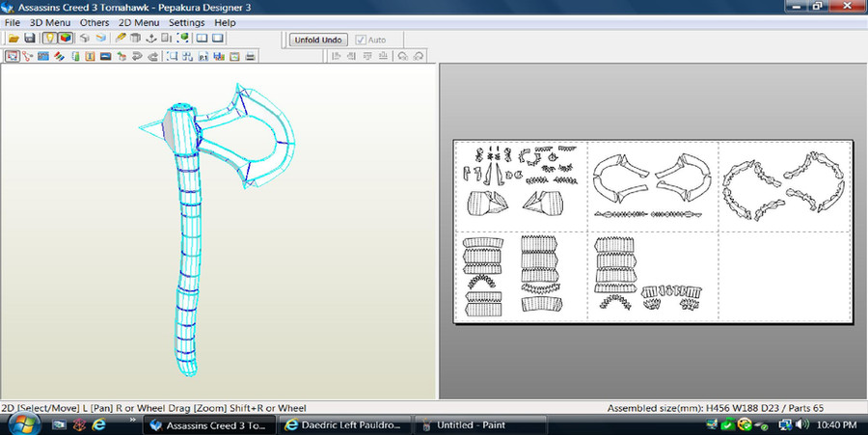Click the green cube selection icon

182,39
